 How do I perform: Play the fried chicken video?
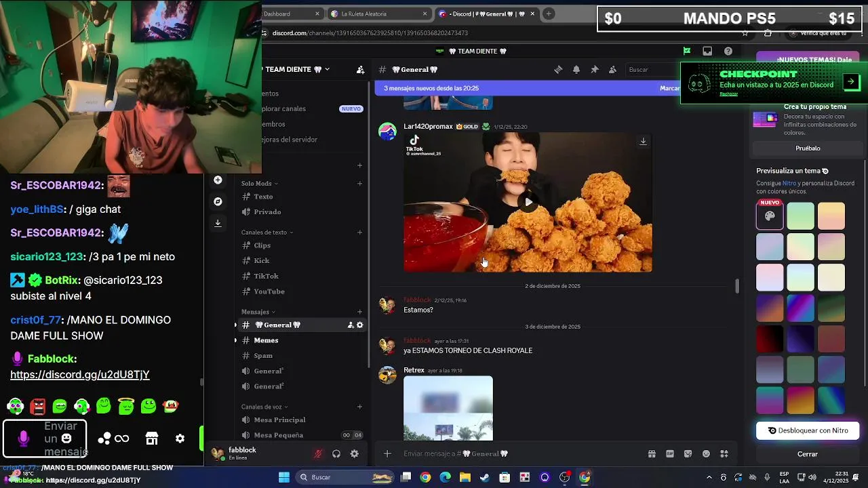528,202
